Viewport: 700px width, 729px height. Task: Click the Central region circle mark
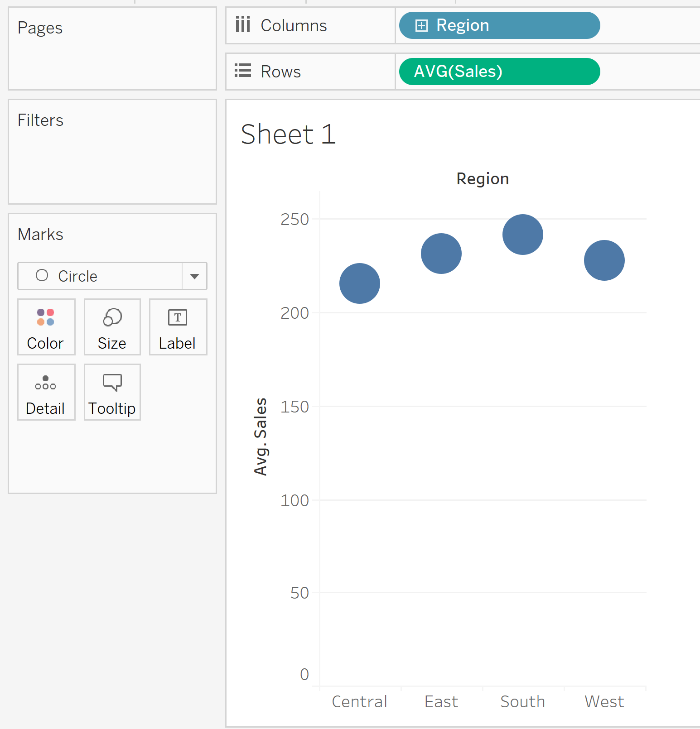[360, 283]
